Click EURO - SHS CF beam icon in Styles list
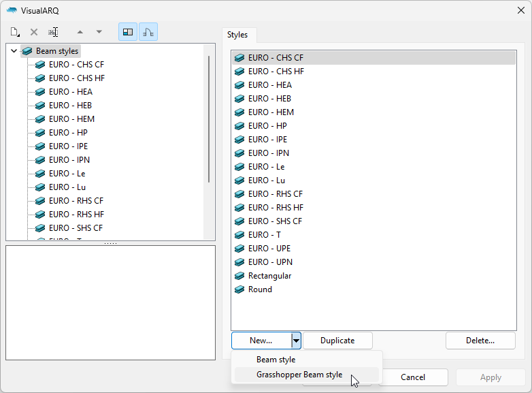This screenshot has width=532, height=393. (239, 221)
